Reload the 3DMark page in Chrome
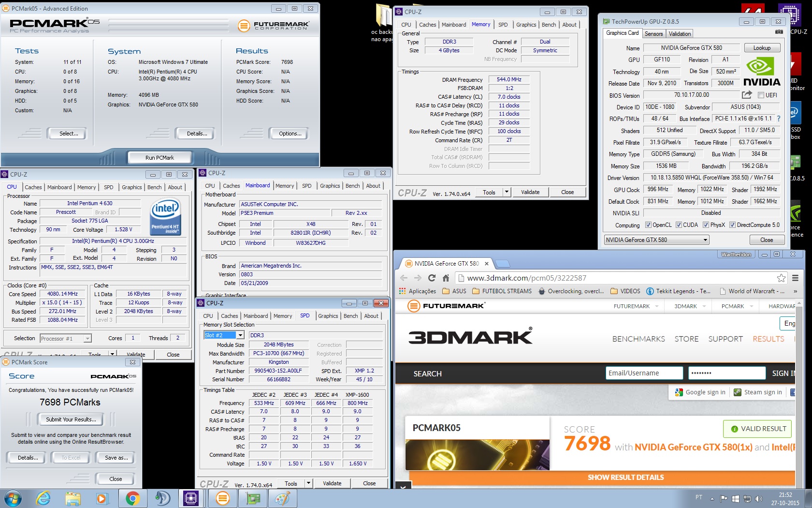The height and width of the screenshot is (508, 812). [432, 278]
